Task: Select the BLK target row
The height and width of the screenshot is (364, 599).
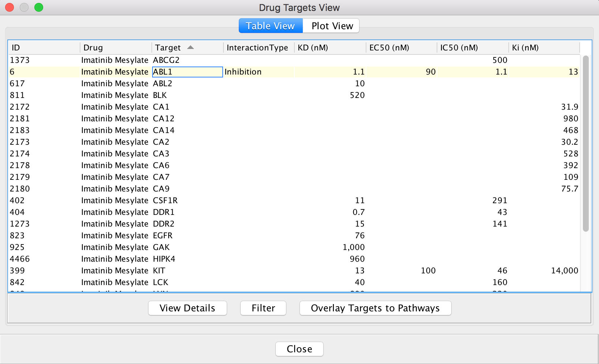Action: (294, 95)
